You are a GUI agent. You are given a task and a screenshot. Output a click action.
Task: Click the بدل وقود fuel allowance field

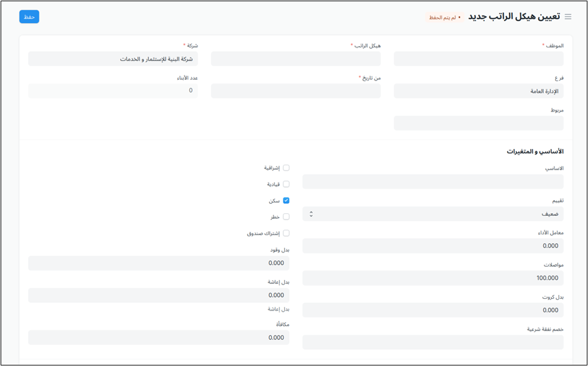[158, 263]
